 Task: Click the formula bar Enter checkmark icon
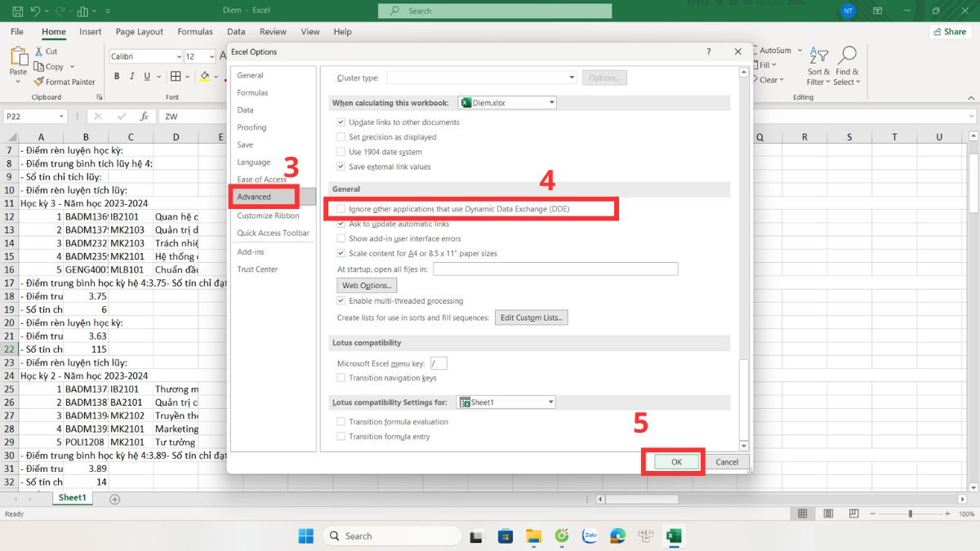(122, 117)
